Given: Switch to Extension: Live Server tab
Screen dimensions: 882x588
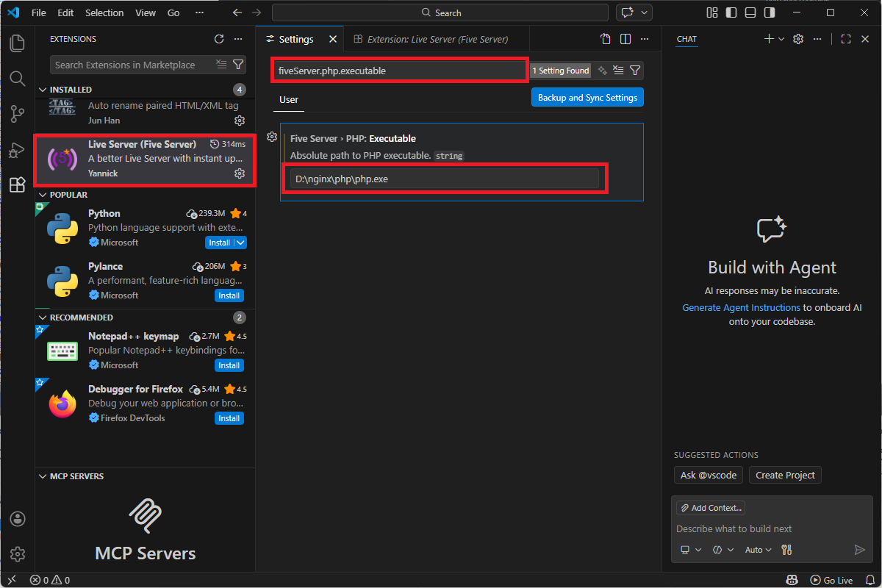Looking at the screenshot, I should pos(432,39).
